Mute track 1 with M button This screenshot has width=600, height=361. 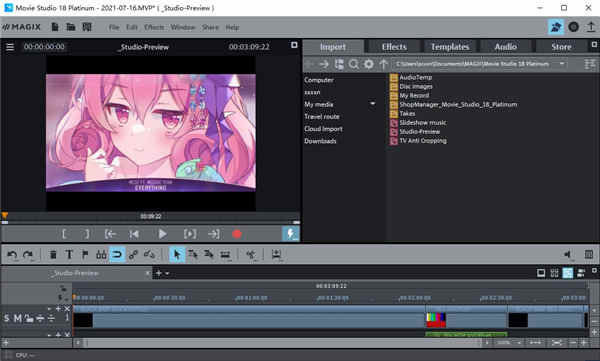click(x=18, y=318)
